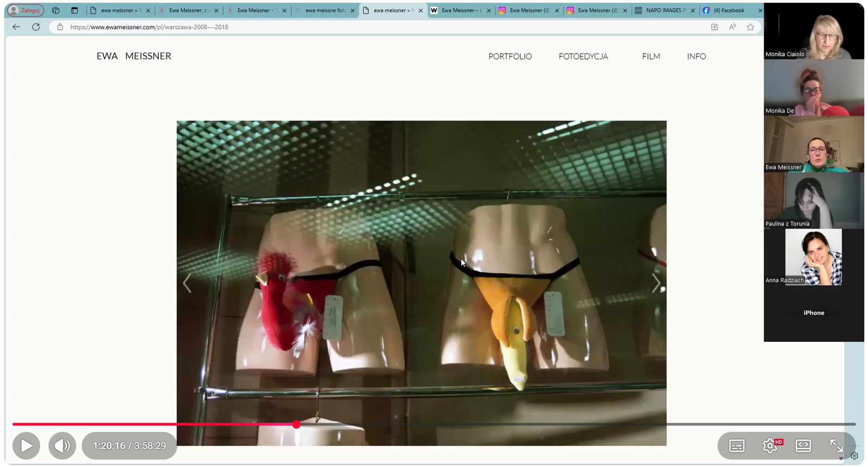Click the Read aloud icon in address bar

click(x=732, y=27)
